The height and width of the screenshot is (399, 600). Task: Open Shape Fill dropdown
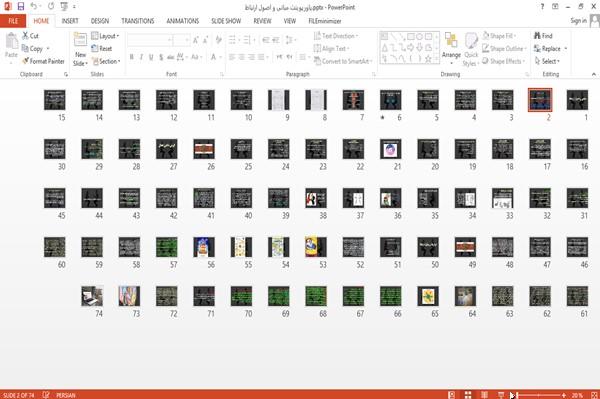[x=499, y=36]
